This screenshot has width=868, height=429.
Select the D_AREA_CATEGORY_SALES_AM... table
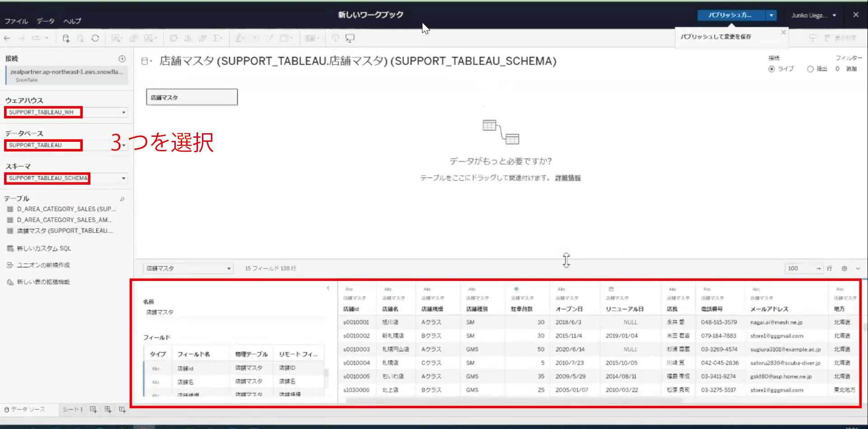[x=64, y=220]
